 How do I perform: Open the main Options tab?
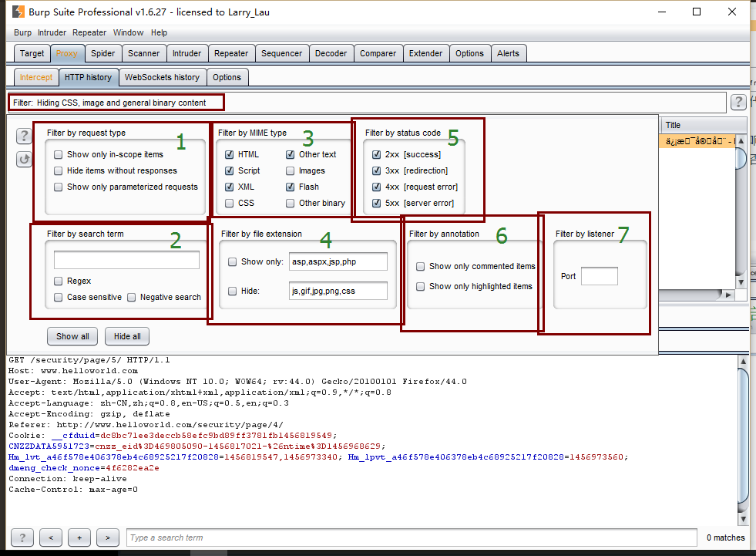[469, 53]
